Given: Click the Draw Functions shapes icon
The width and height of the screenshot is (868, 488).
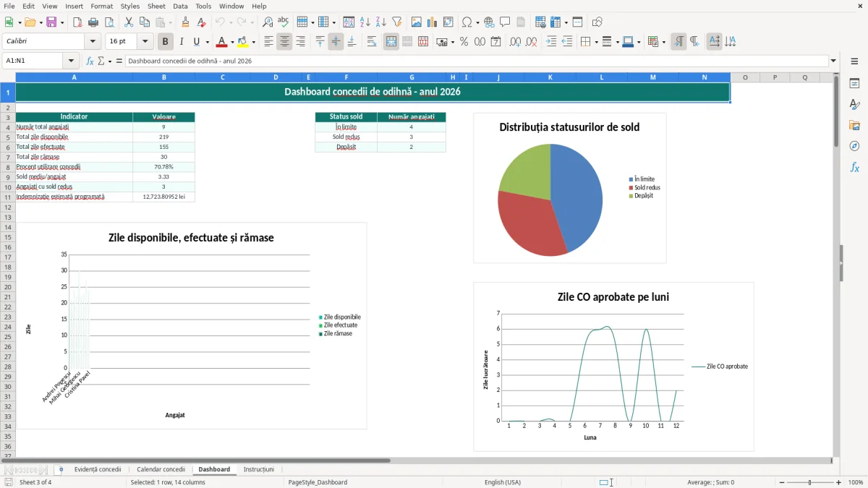Looking at the screenshot, I should click(x=597, y=22).
